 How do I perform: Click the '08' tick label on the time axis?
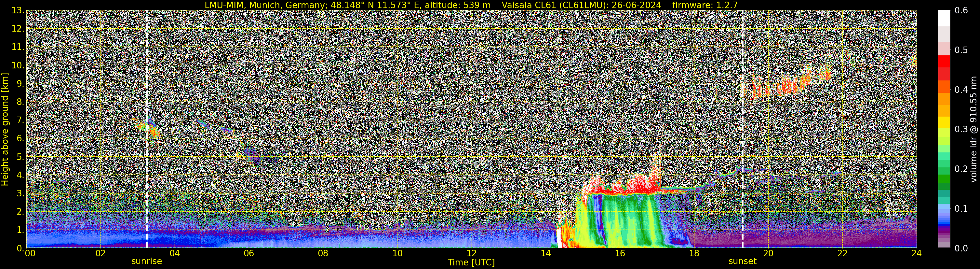[x=323, y=253]
